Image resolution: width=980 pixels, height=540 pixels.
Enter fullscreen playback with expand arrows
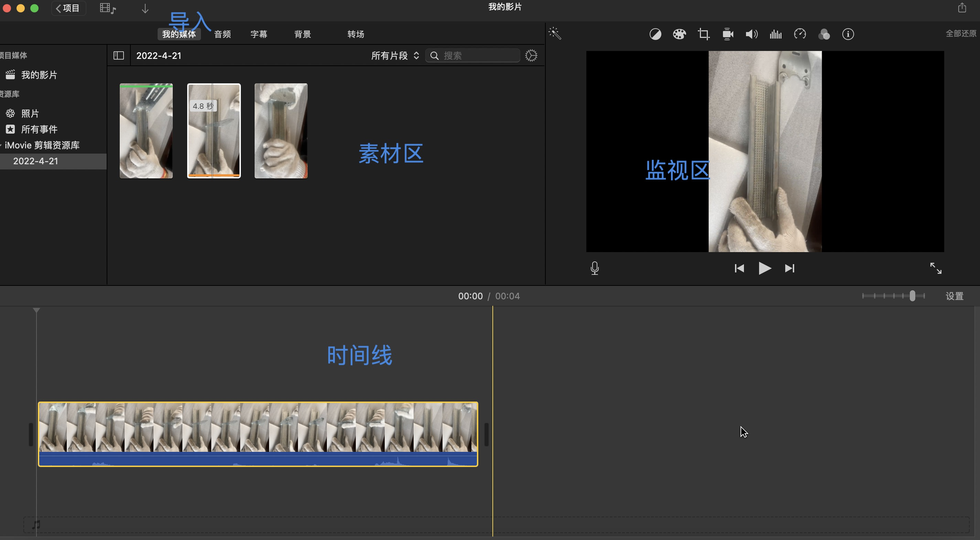936,268
